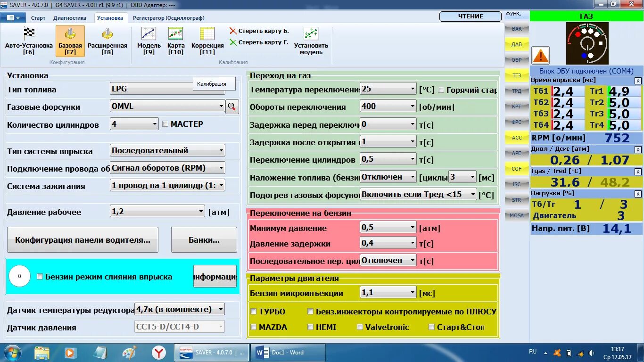Collapse Время впрыска panel arrow
Image resolution: width=644 pixels, height=362 pixels.
tap(638, 81)
